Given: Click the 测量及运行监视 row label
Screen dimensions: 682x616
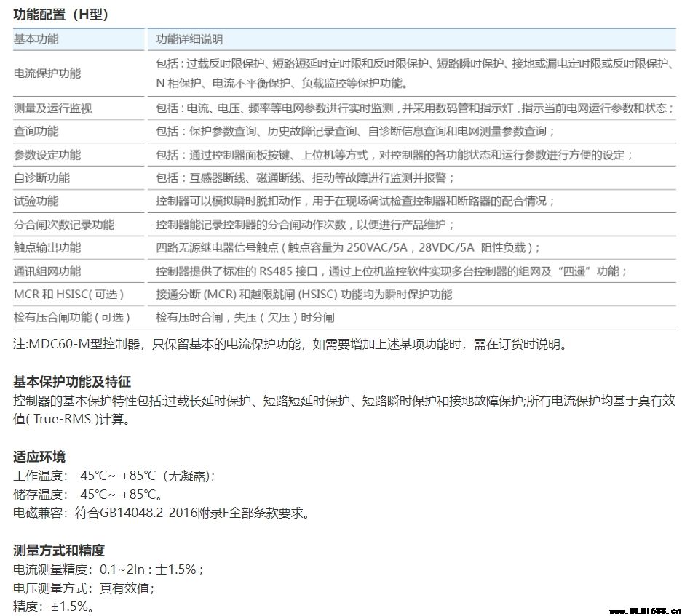Looking at the screenshot, I should coord(52,108).
